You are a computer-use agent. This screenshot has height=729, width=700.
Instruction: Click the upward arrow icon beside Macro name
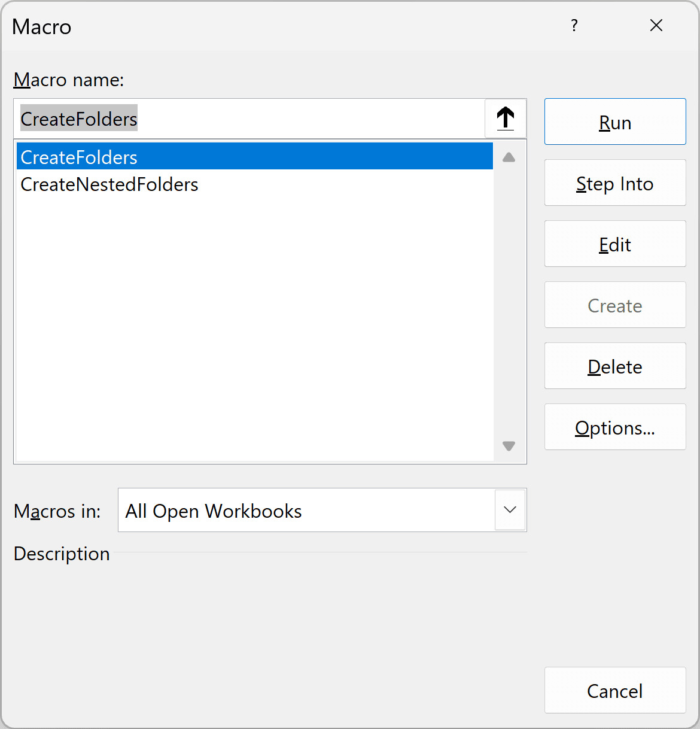505,119
